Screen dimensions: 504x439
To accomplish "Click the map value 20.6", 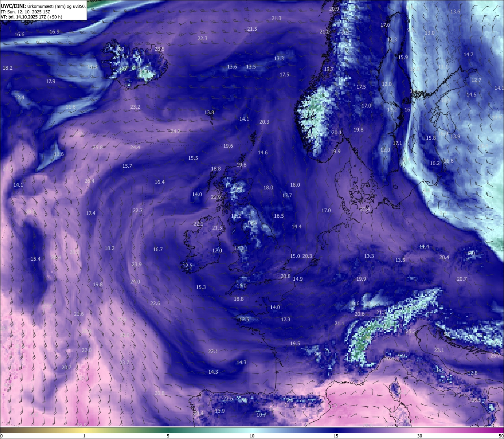I will pos(359,314).
